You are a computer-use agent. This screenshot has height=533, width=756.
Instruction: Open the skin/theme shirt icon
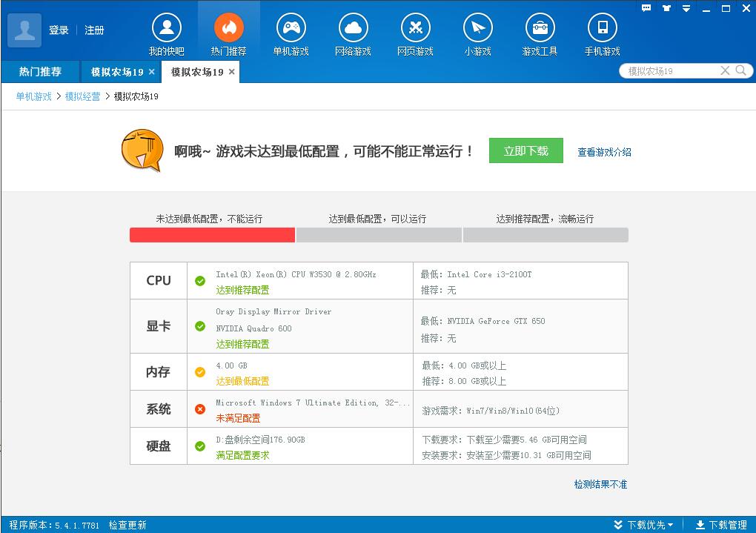(666, 7)
